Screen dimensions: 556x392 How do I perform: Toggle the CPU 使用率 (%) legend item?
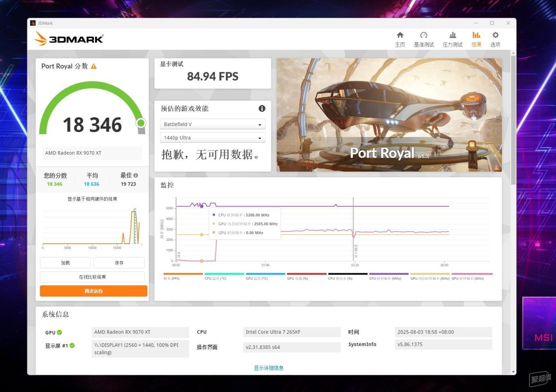tap(348, 276)
